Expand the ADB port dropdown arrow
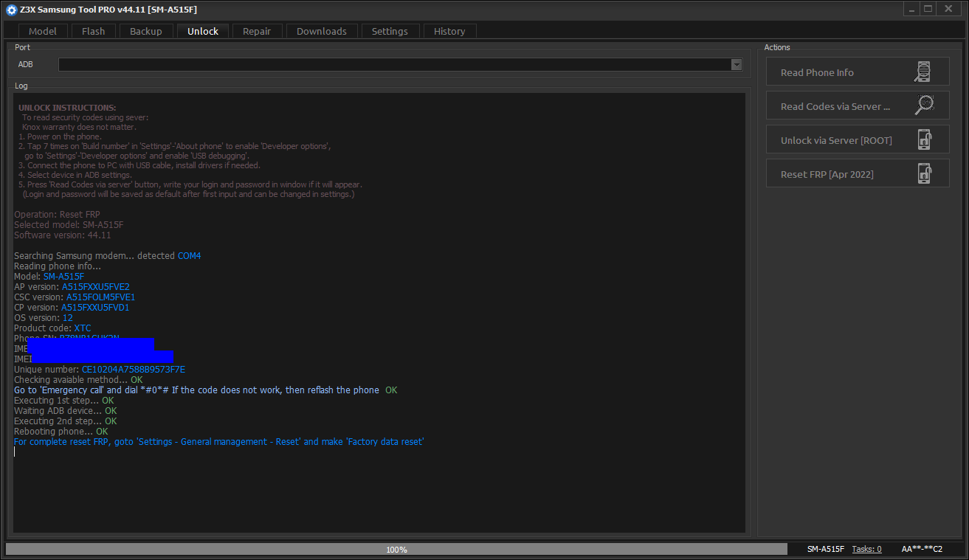969x560 pixels. coord(736,65)
